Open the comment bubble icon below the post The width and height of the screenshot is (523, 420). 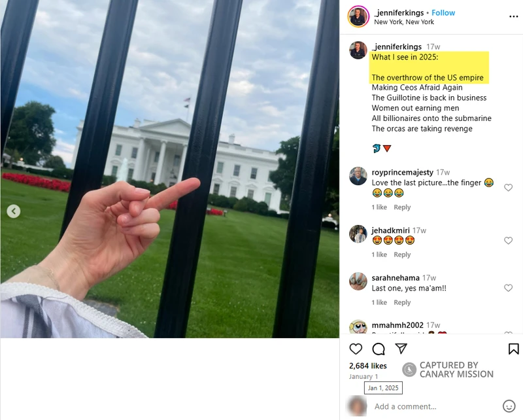379,349
